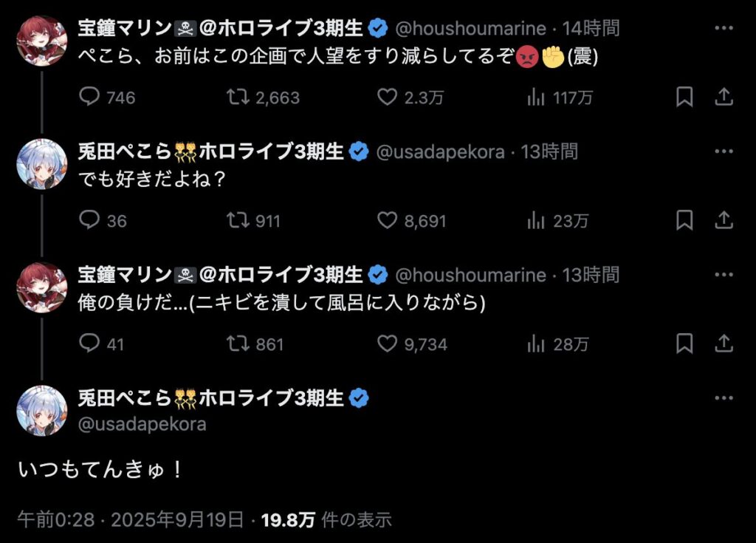Repost Pekora's tweet with 911 reposts

coord(238,220)
